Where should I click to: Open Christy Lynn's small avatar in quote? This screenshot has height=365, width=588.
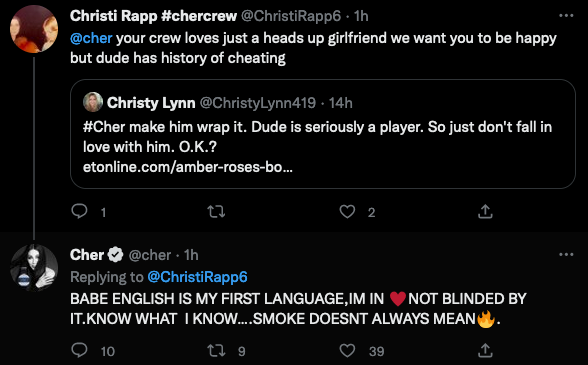tap(93, 102)
